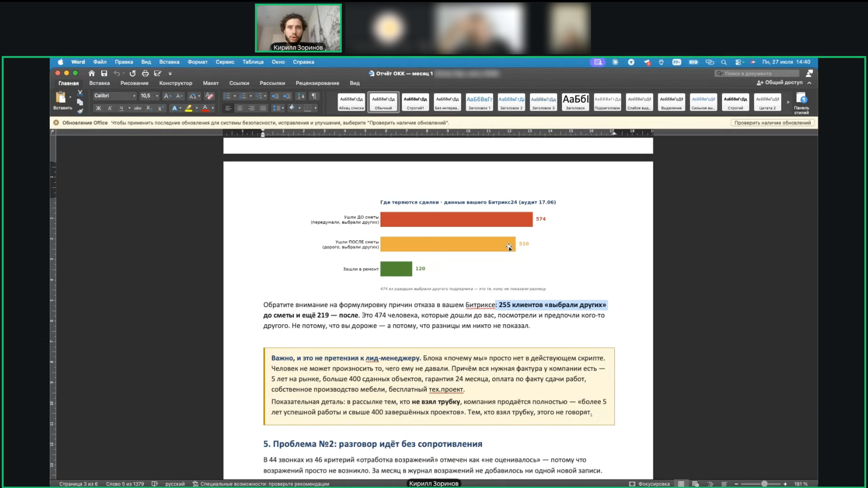Viewport: 868px width, 488px height.
Task: Apply subscript formatting
Action: (x=149, y=108)
